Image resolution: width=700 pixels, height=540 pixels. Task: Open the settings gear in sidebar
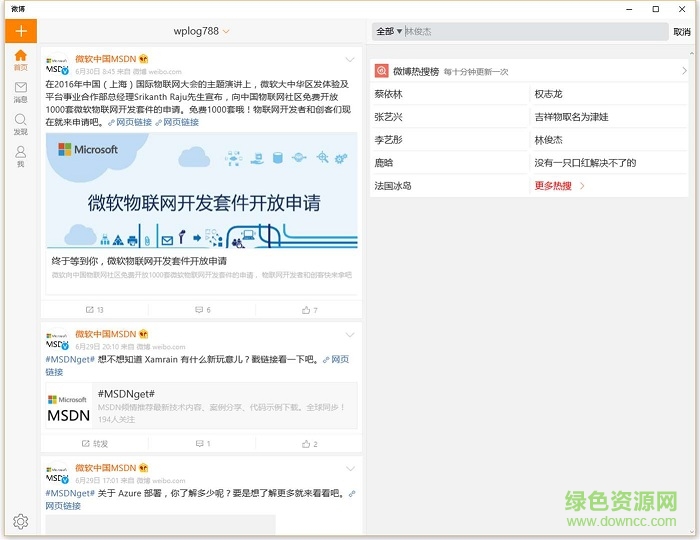pyautogui.click(x=20, y=521)
